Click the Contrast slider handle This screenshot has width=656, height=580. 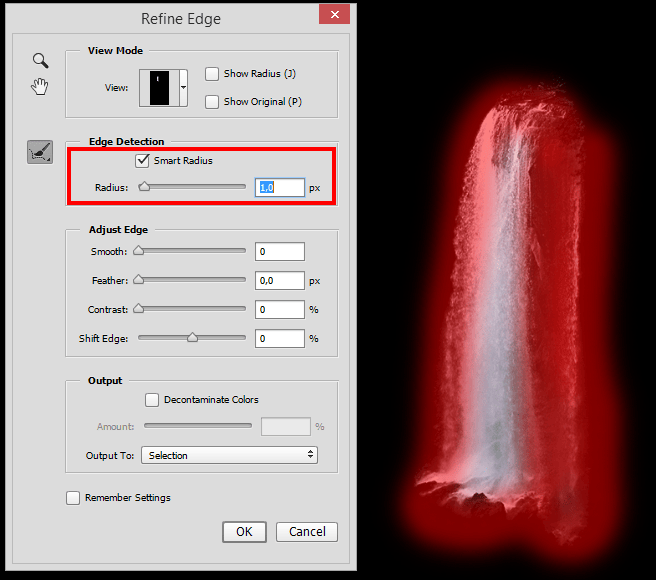[x=138, y=308]
